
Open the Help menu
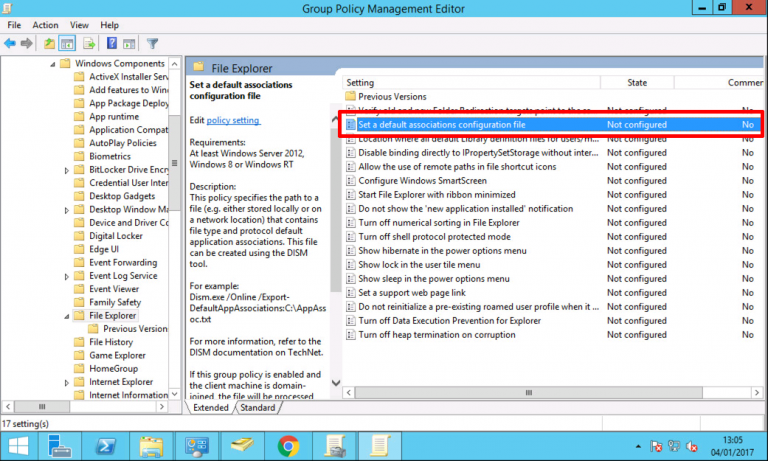click(x=109, y=25)
